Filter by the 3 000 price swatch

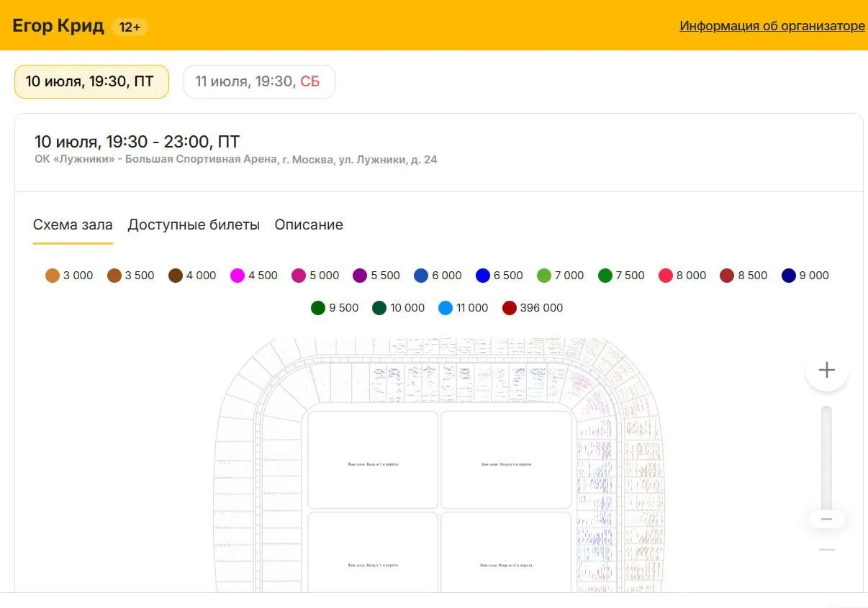pyautogui.click(x=53, y=276)
